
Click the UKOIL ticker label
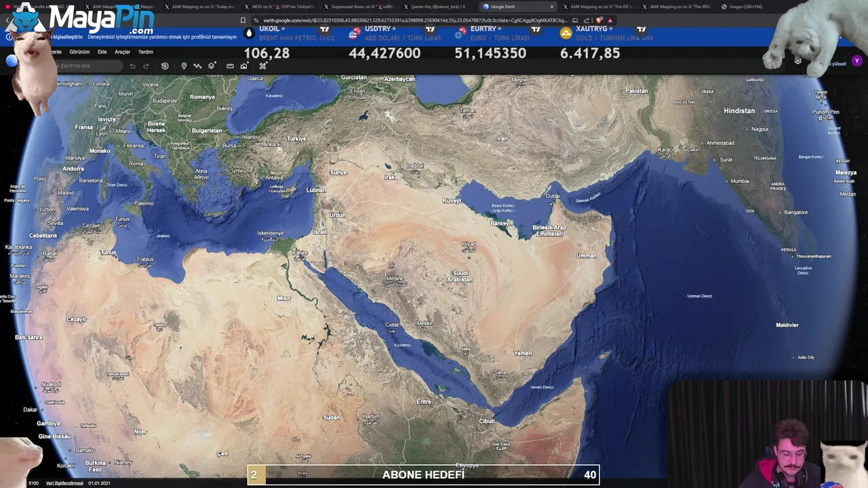[269, 29]
